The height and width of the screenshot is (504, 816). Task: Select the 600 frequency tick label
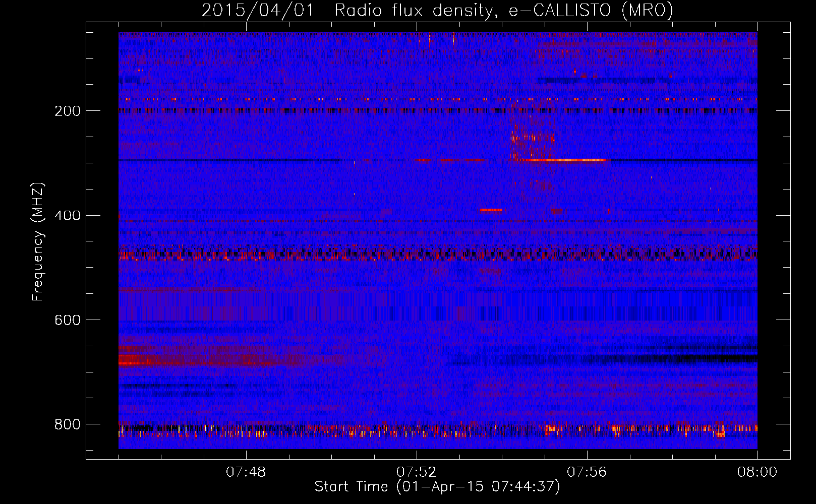point(68,321)
